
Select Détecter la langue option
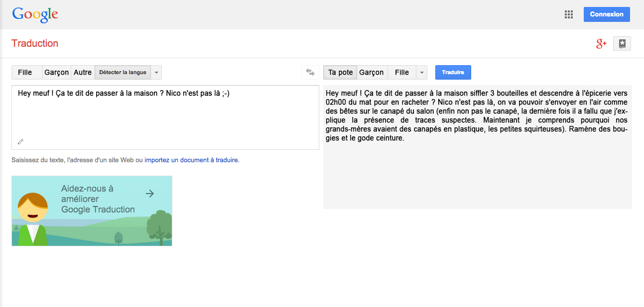123,73
